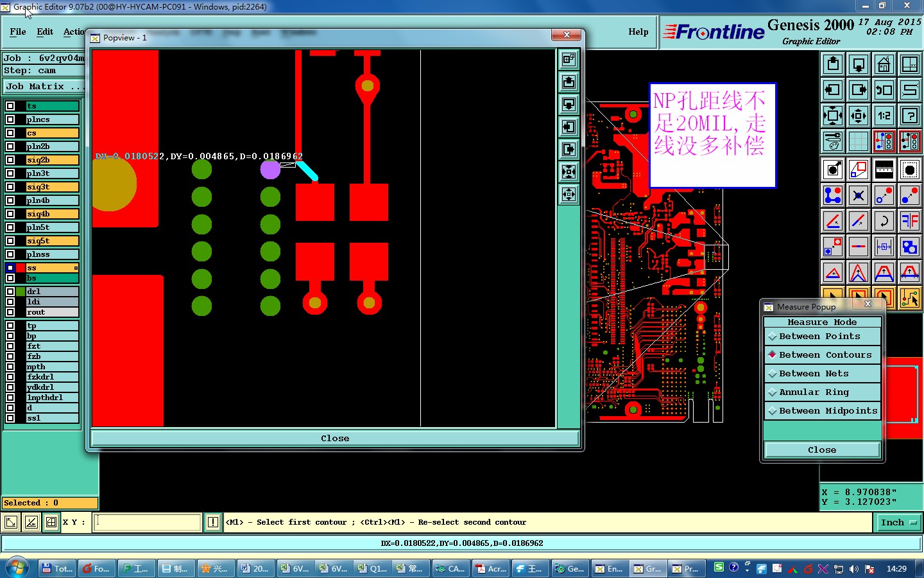
Task: Click the red color swatch of the ss layer
Action: 21,268
